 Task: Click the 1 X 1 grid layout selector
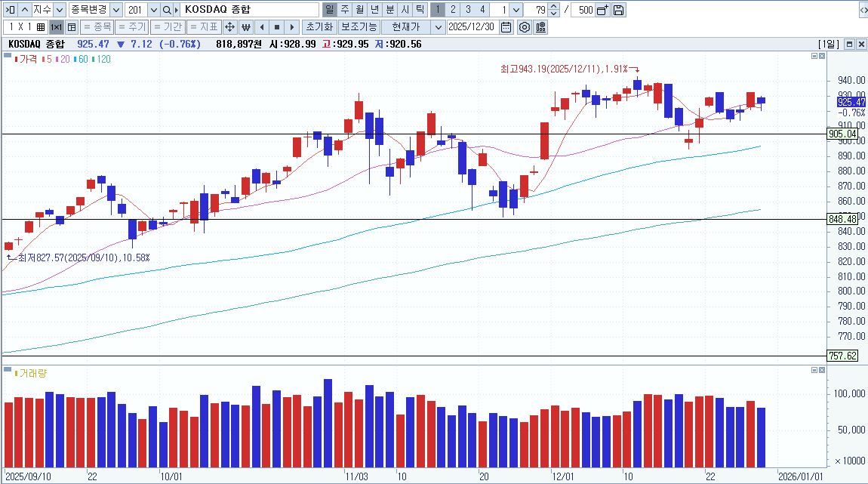(x=25, y=26)
